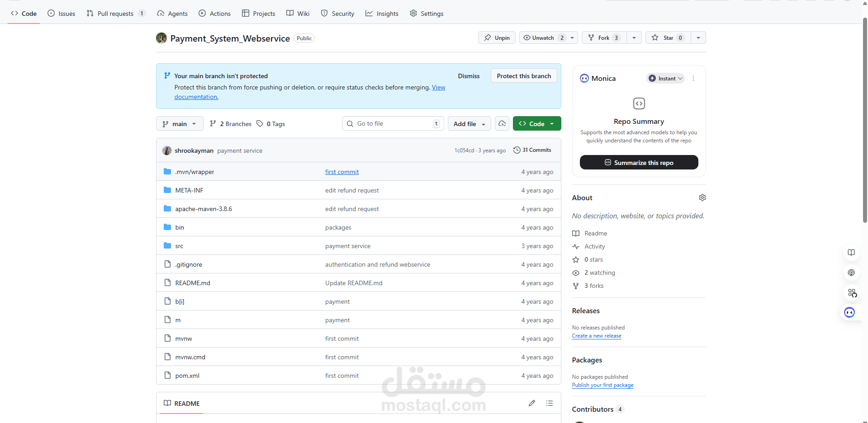Edit About details with gear icon
868x423 pixels.
[x=702, y=197]
